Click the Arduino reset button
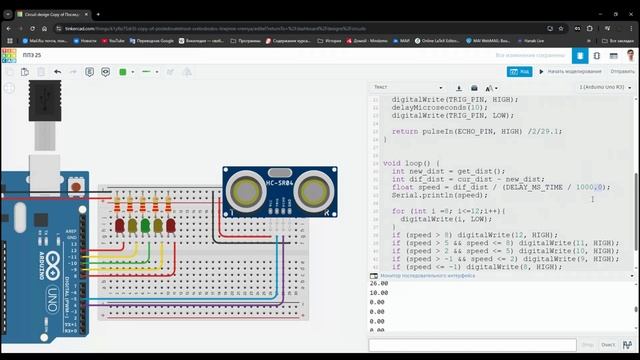This screenshot has width=640, height=360. click(x=76, y=187)
